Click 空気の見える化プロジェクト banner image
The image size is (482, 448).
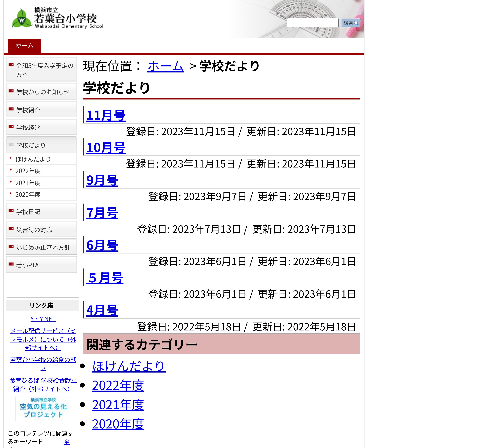(x=43, y=409)
